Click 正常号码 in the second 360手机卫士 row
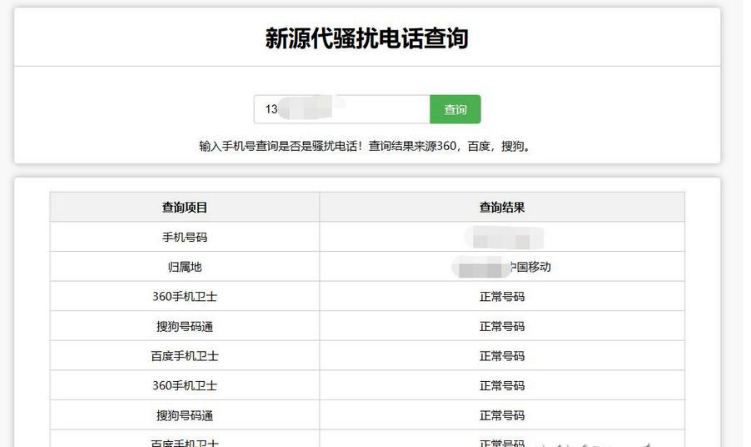 click(502, 385)
